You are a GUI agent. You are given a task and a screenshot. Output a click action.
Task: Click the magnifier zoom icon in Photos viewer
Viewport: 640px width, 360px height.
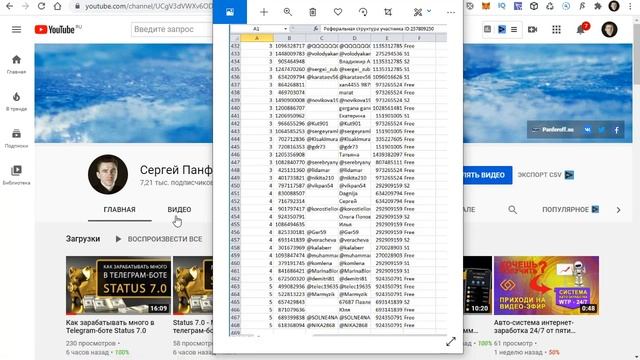288,12
